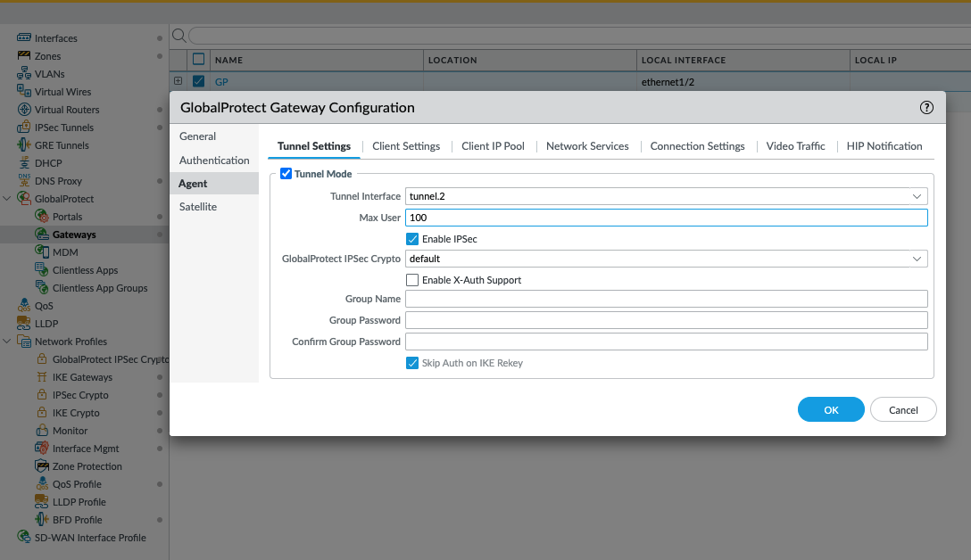
Task: Select the IKE Gateways profile icon
Action: coord(43,376)
